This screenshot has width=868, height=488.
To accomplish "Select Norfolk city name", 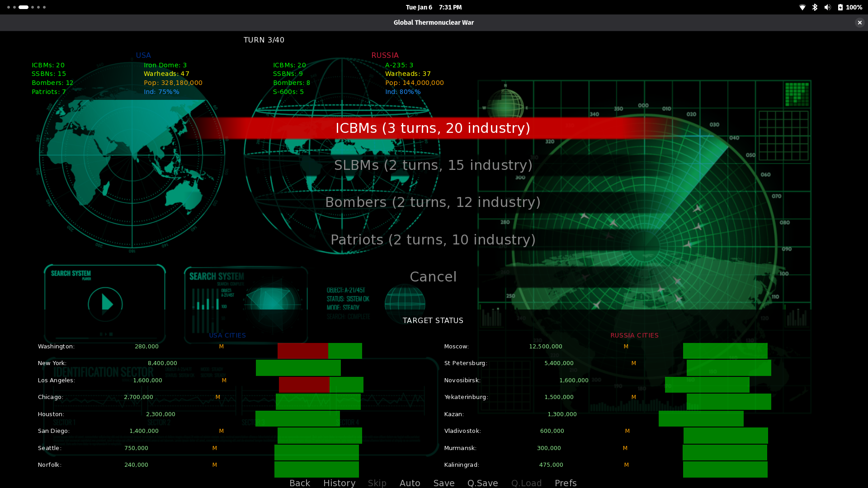I will point(50,465).
